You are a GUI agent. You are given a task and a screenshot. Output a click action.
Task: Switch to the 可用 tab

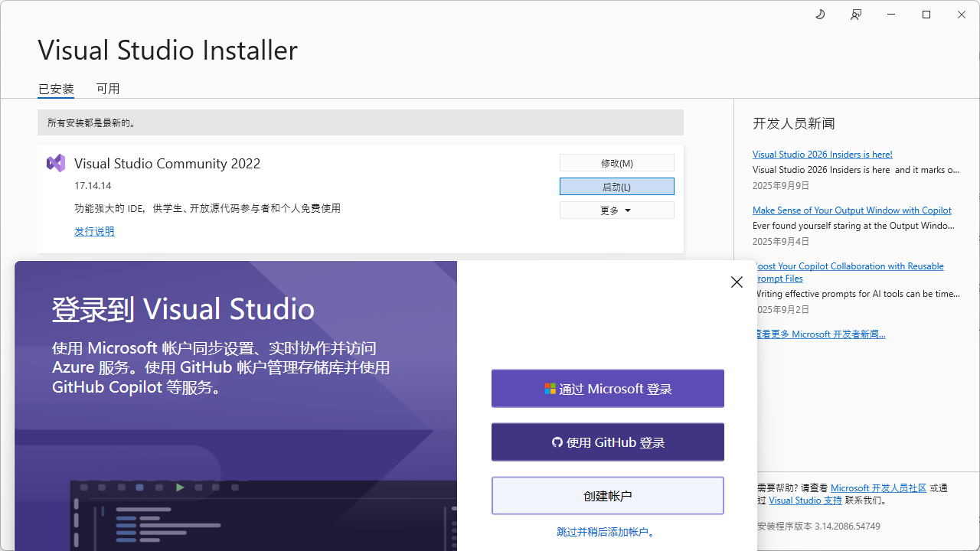click(x=108, y=89)
